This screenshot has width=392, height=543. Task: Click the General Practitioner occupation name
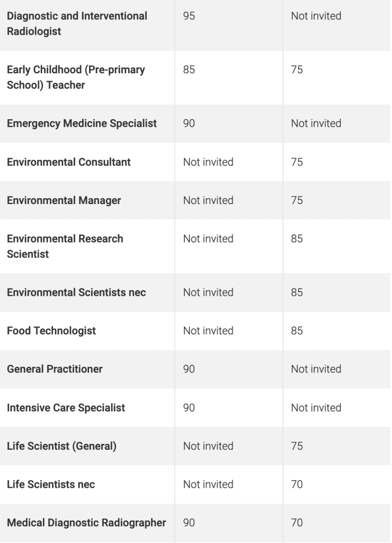pos(55,369)
